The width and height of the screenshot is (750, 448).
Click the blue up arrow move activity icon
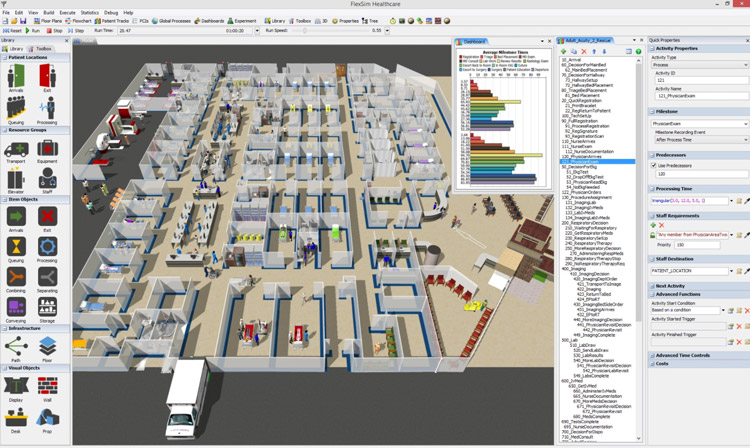click(594, 51)
